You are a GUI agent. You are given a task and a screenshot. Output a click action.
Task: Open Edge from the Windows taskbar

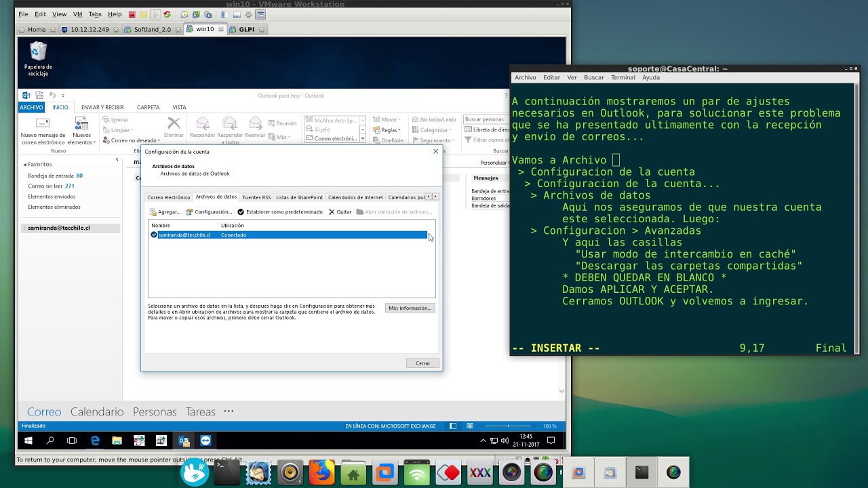(x=95, y=441)
